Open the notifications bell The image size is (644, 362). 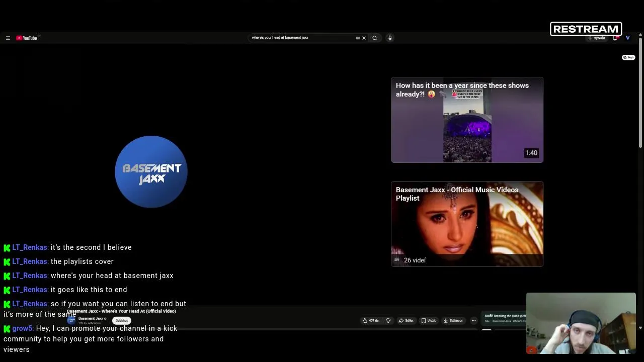(x=615, y=38)
